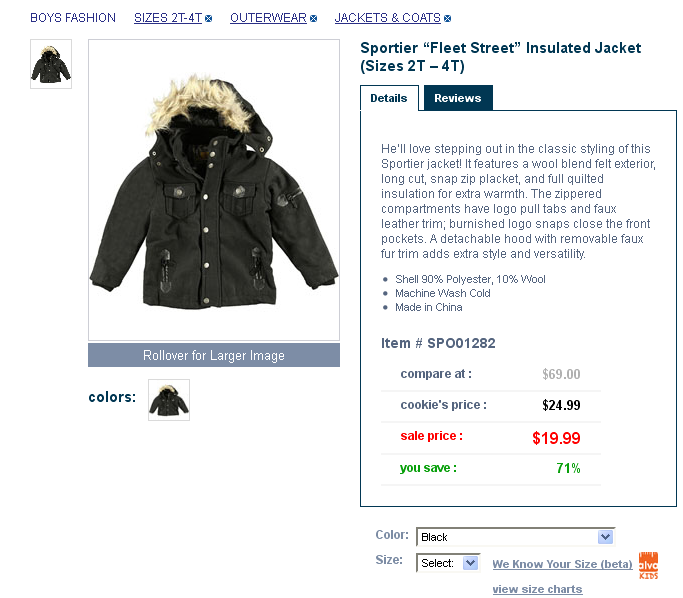This screenshot has width=683, height=598.
Task: Expand the Size Select dropdown
Action: (x=448, y=563)
